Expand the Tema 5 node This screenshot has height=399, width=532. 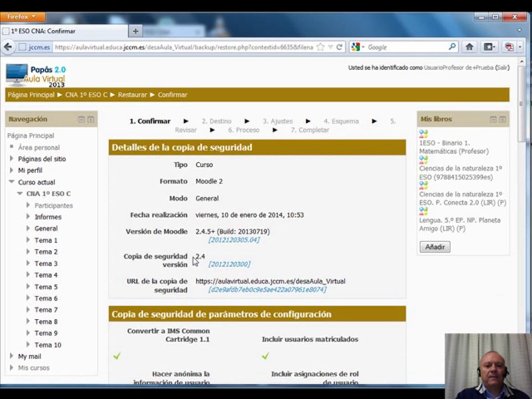(x=28, y=286)
